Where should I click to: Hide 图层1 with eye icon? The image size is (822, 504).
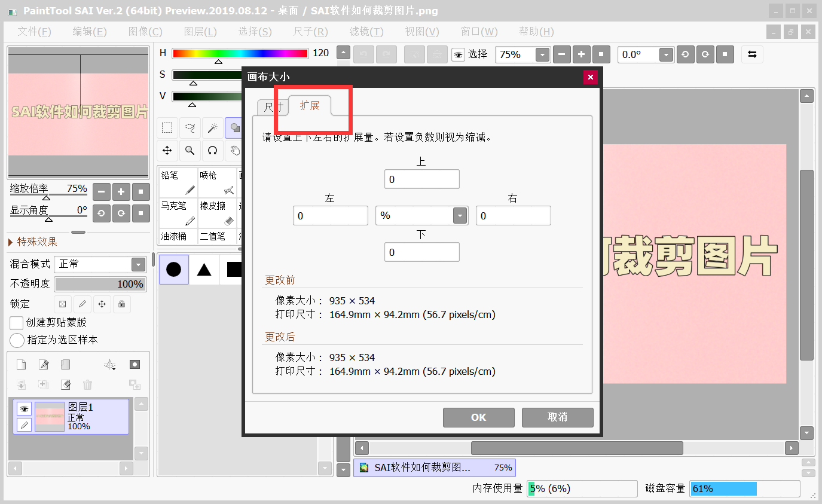click(24, 409)
